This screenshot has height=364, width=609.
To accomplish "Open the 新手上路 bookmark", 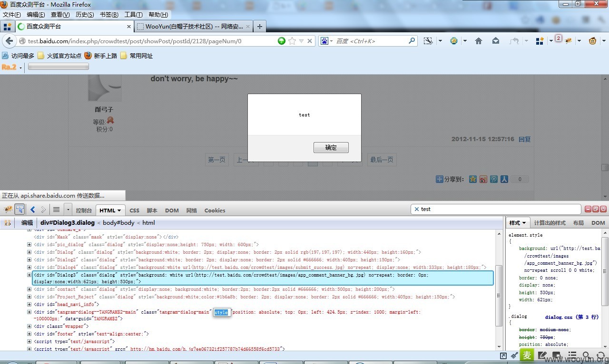I will pos(101,56).
